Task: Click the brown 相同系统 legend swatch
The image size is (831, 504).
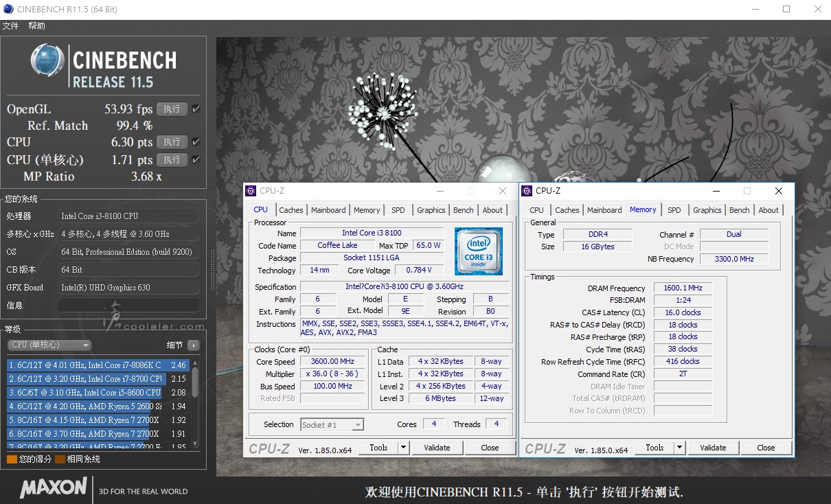Action: click(x=60, y=459)
